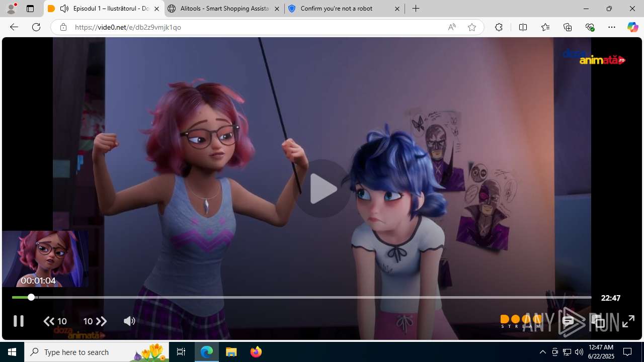The image size is (644, 362).
Task: Add this page to favorites
Action: pyautogui.click(x=471, y=27)
